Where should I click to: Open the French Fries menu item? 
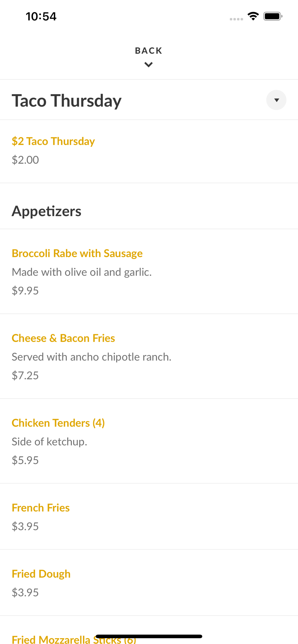(41, 508)
